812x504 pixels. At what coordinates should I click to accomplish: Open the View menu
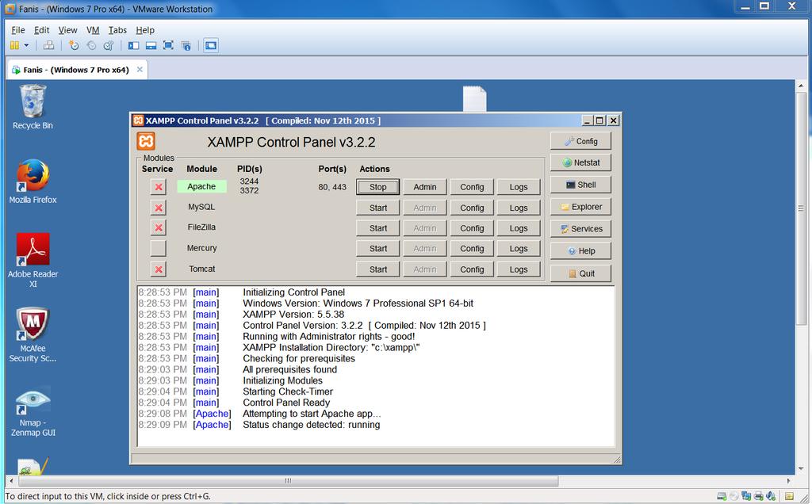pos(68,30)
